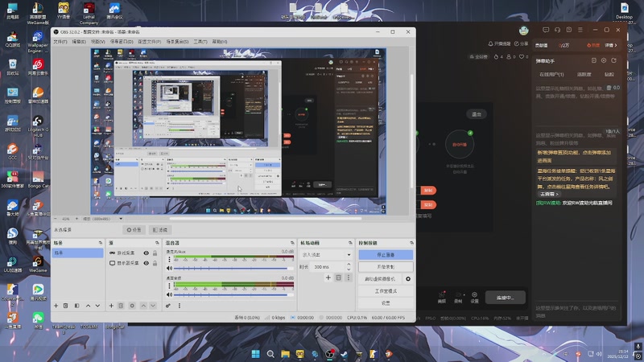The image size is (644, 362).
Task: Open 编辑(E) menu in OBS
Action: [x=79, y=42]
